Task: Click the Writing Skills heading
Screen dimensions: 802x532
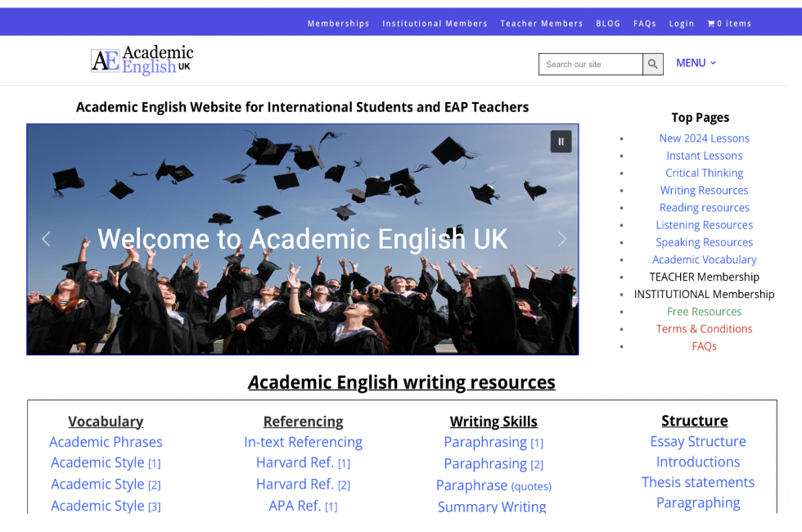Action: [x=493, y=422]
